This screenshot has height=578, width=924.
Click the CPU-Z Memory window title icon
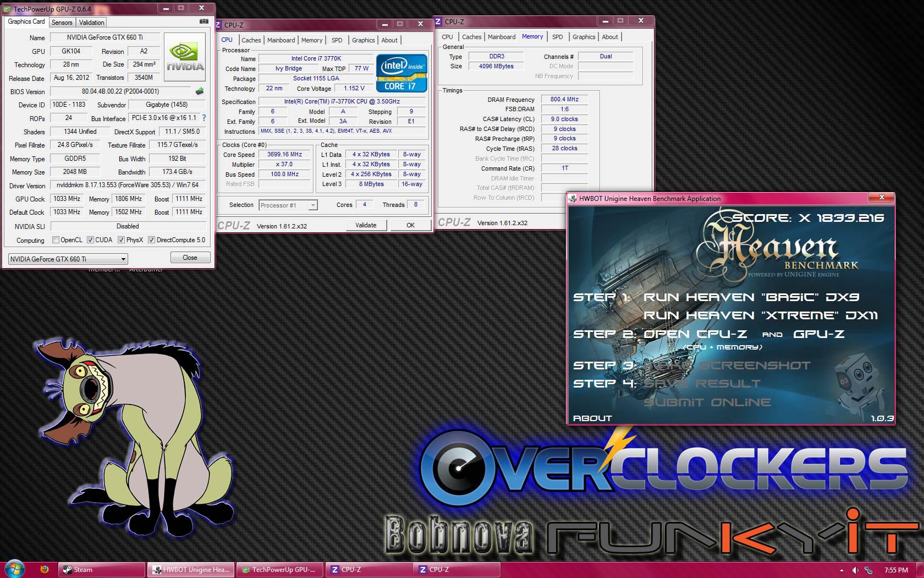point(438,21)
